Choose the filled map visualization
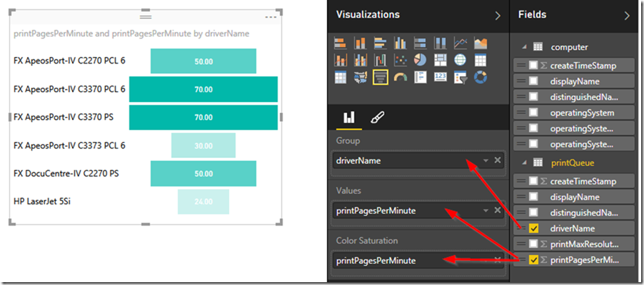Image resolution: width=644 pixels, height=285 pixels. click(x=360, y=77)
